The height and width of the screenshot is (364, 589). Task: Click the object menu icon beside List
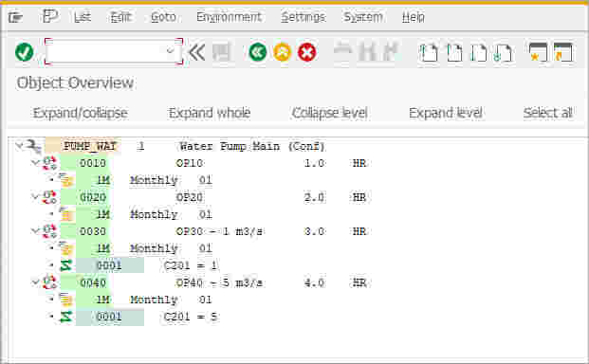point(50,16)
